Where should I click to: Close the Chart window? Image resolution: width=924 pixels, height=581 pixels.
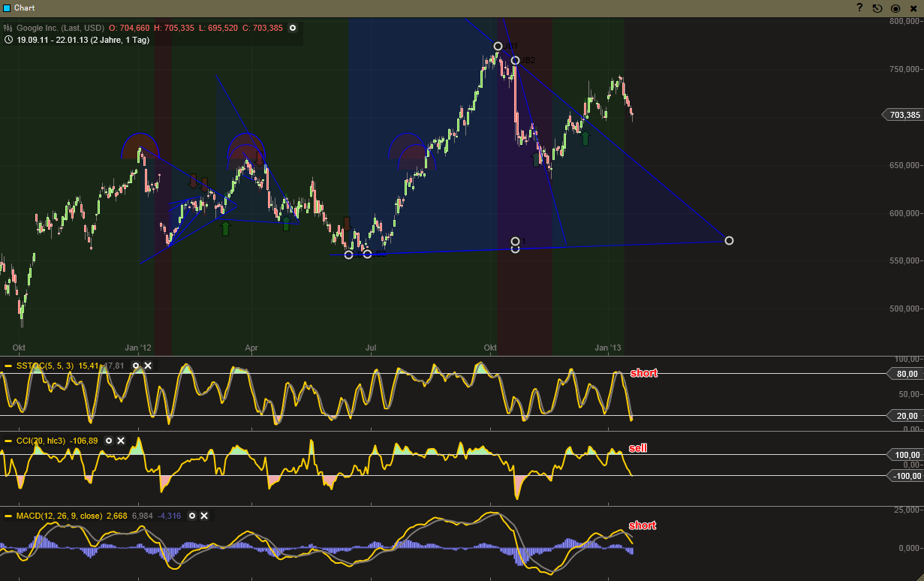click(x=913, y=8)
